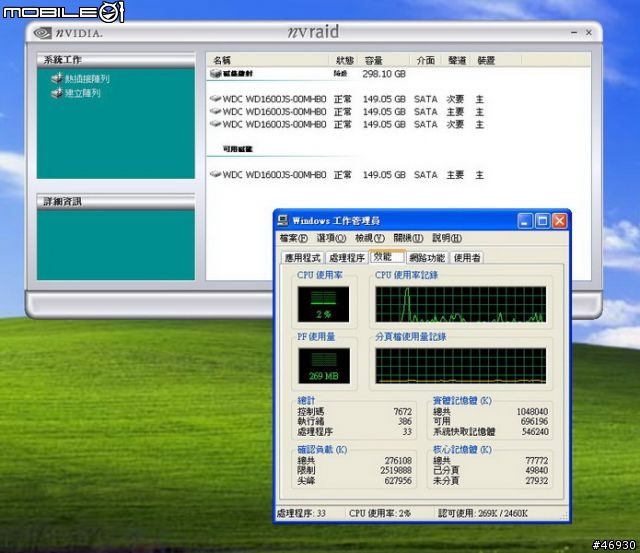This screenshot has width=640, height=553.
Task: Click the system cache value 546240
Action: point(535,431)
